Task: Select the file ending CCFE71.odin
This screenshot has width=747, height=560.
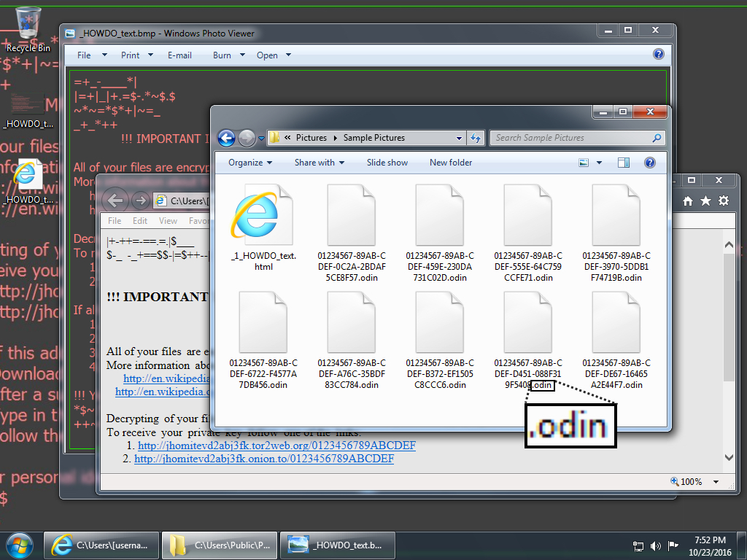Action: pos(528,233)
